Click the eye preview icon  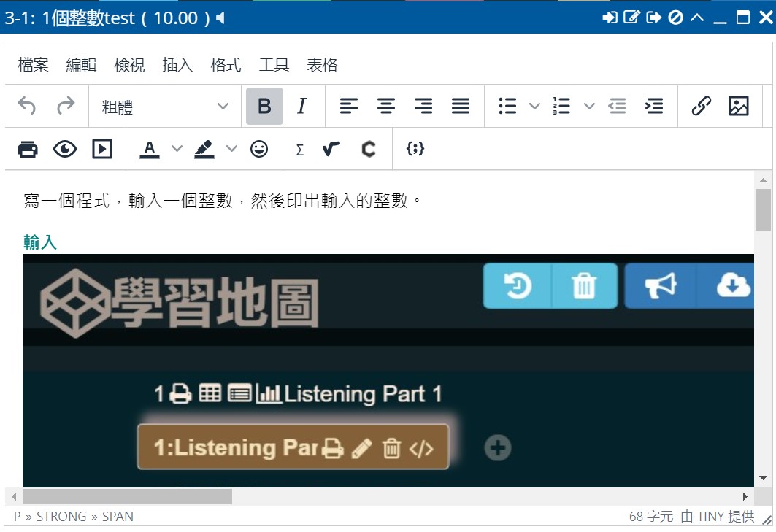pyautogui.click(x=65, y=149)
